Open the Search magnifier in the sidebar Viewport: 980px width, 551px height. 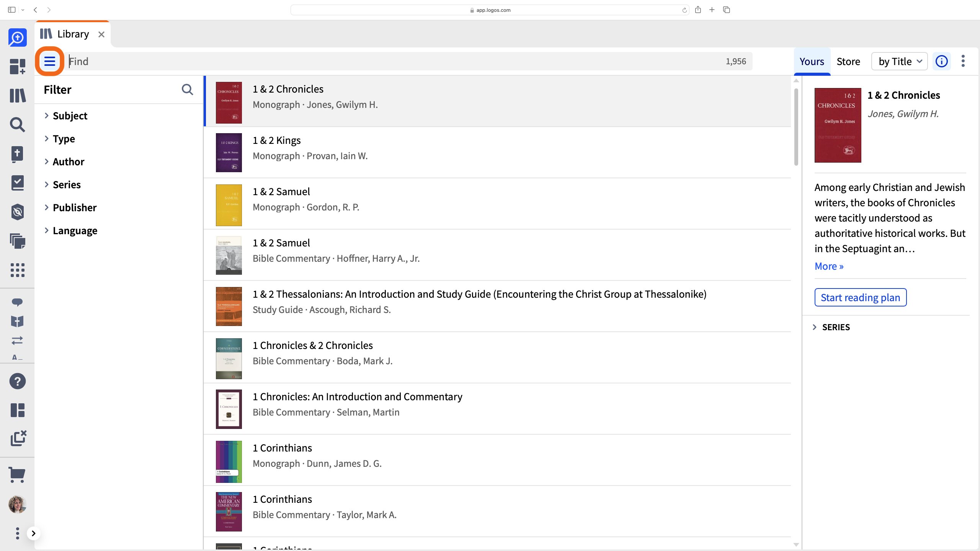click(x=18, y=124)
